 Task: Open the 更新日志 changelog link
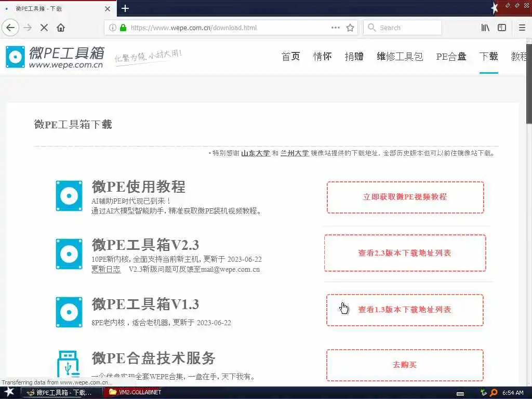pyautogui.click(x=106, y=270)
